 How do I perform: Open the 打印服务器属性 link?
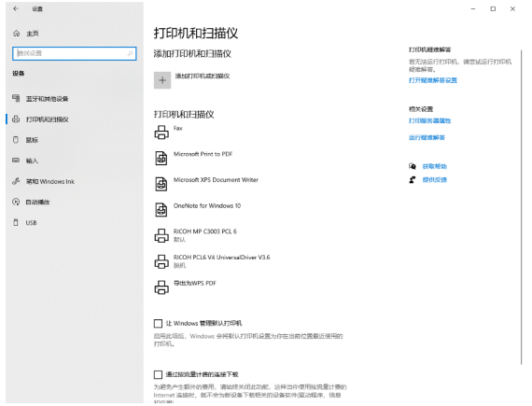(429, 120)
